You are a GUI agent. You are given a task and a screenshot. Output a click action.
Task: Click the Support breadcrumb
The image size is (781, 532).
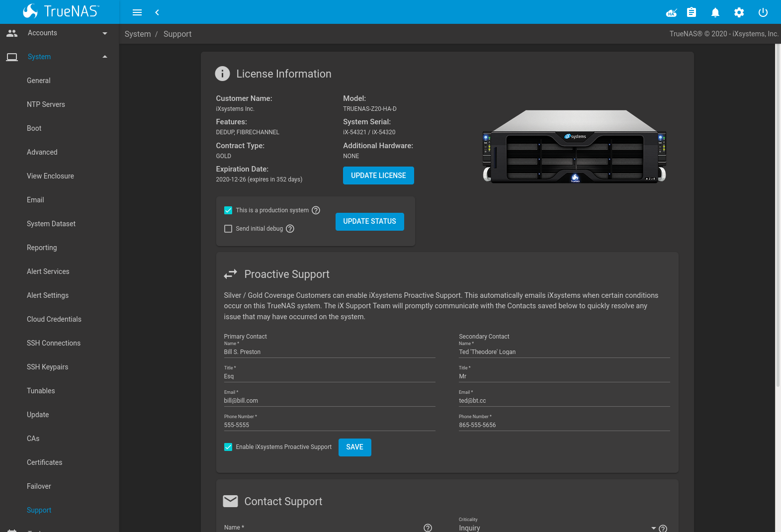point(177,34)
